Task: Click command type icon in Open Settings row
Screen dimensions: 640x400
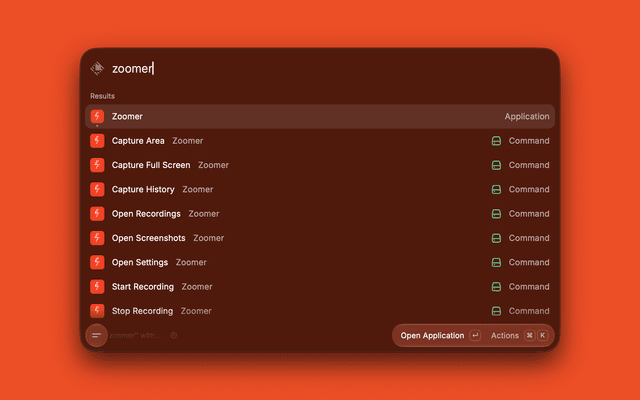Action: click(496, 262)
